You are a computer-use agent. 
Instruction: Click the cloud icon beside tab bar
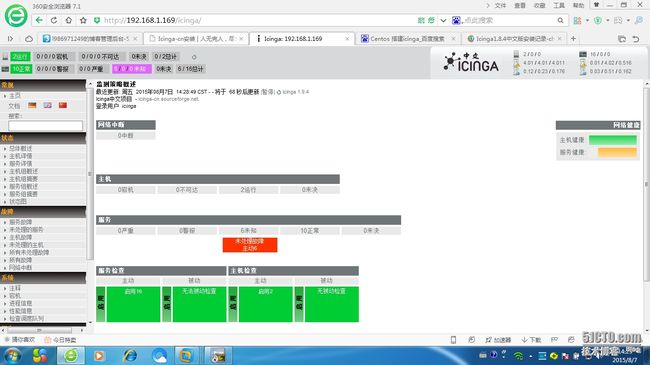[x=29, y=39]
